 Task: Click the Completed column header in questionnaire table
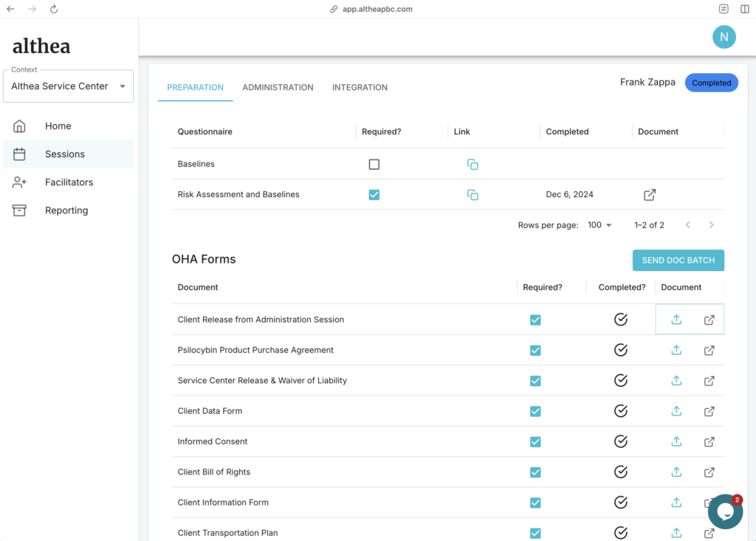click(x=567, y=131)
